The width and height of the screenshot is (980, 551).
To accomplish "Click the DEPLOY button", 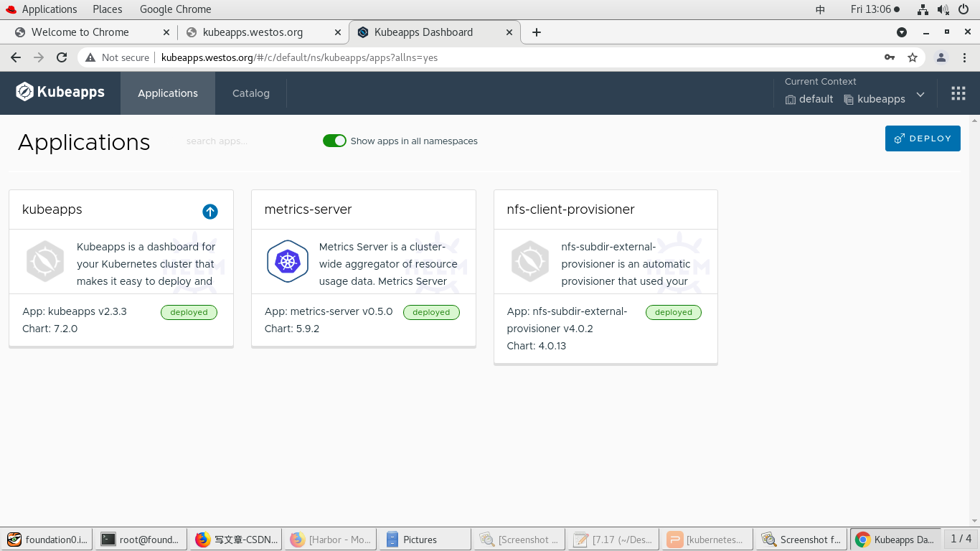I will 923,138.
